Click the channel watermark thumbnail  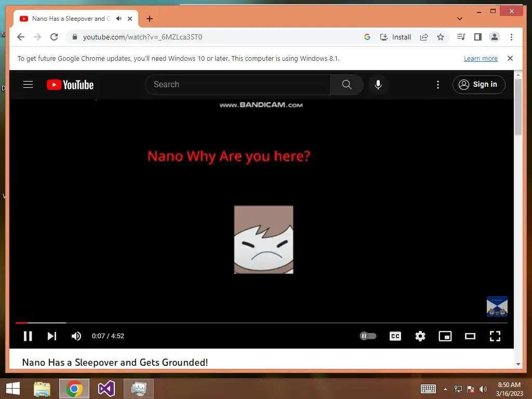click(x=497, y=307)
